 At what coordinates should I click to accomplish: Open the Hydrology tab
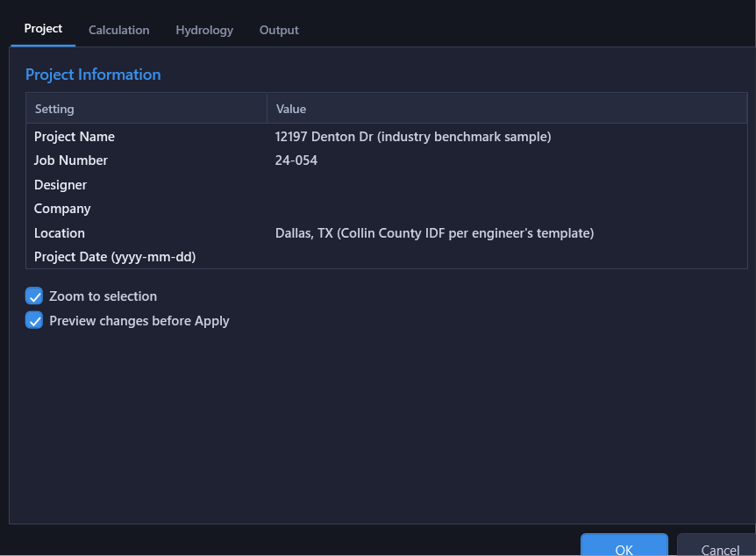(204, 30)
